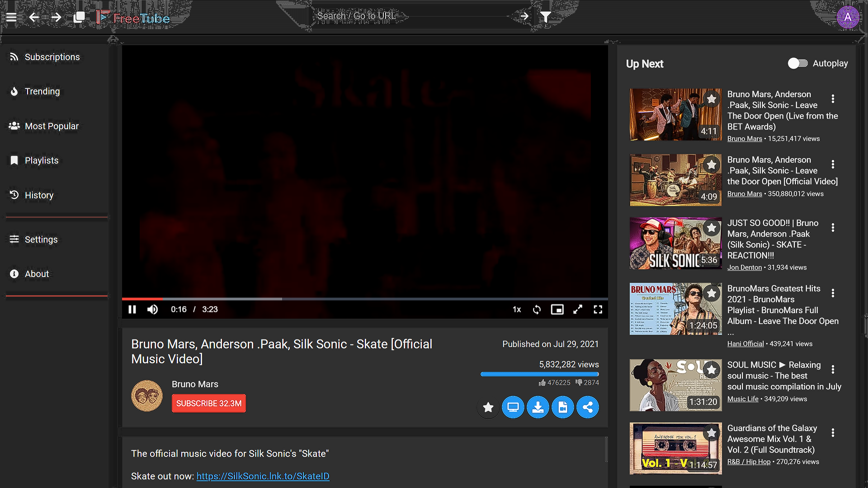Mute the video audio
Viewport: 868px width, 488px height.
tap(152, 310)
